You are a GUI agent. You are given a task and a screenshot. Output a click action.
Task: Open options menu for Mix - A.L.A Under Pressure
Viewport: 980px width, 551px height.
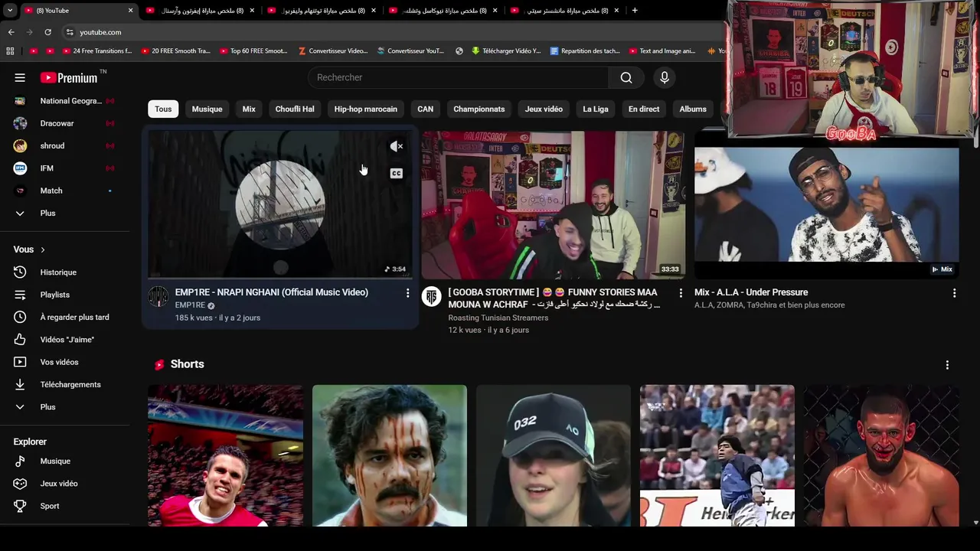(954, 293)
